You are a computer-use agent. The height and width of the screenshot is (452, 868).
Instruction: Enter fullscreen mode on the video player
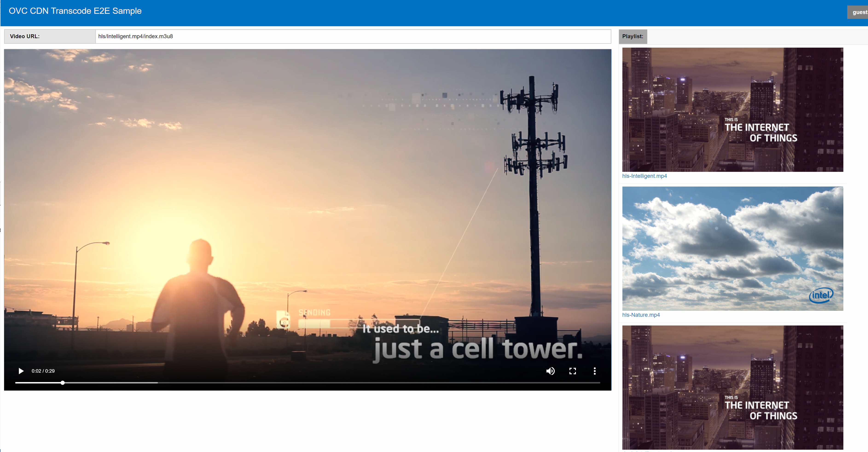[x=572, y=371]
